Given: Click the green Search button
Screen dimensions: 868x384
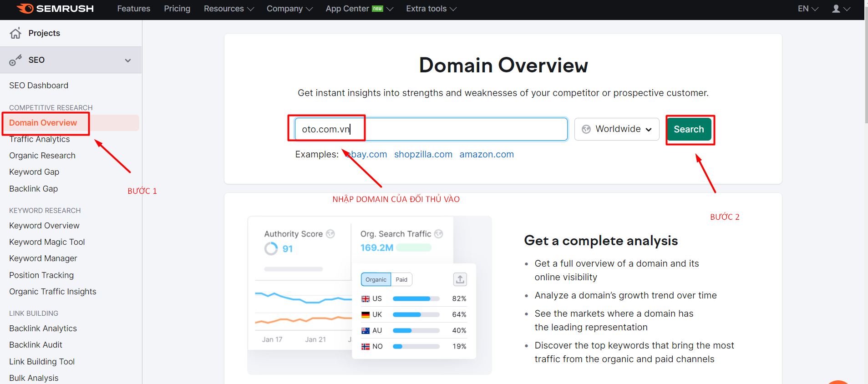Looking at the screenshot, I should click(x=689, y=129).
